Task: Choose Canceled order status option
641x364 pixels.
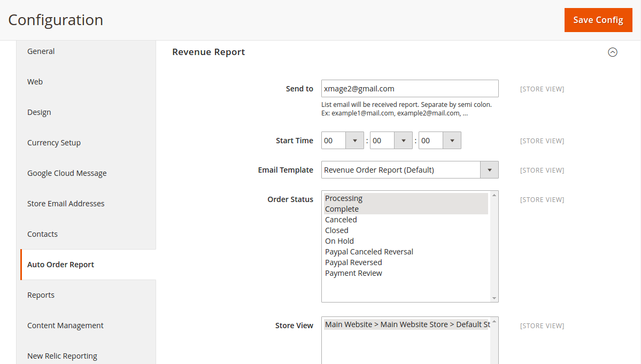Action: [x=341, y=220]
